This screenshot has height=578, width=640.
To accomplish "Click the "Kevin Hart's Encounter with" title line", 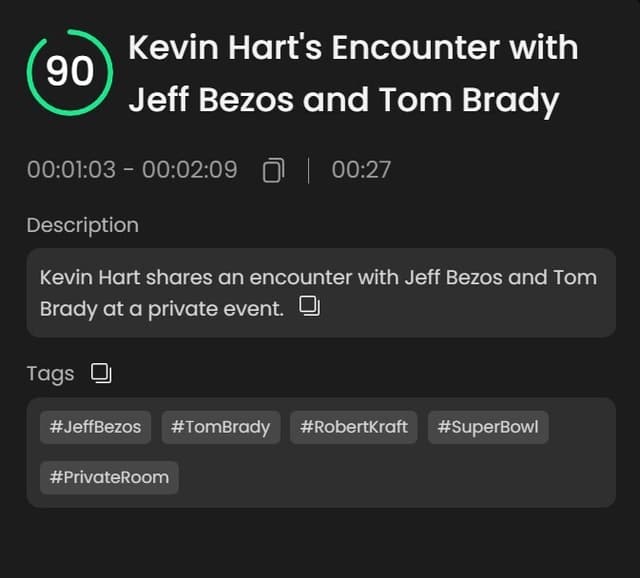I will tap(353, 48).
